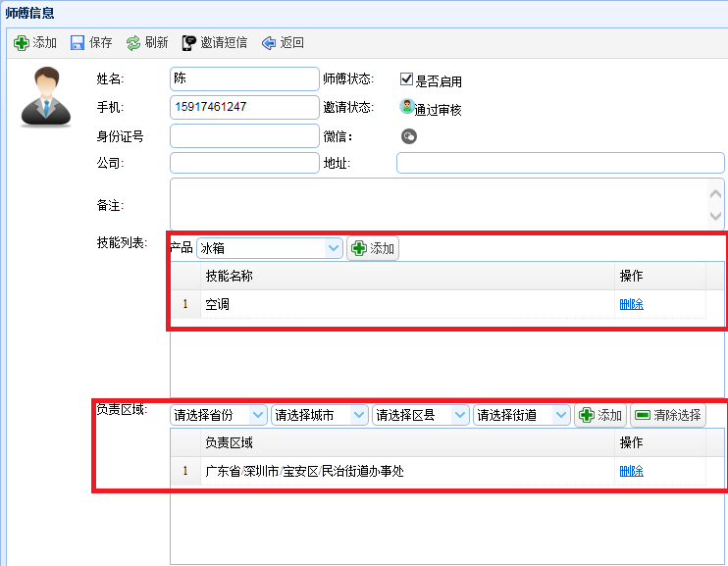Delete the 广东省/深圳市 region row
The image size is (728, 566).
(x=632, y=471)
